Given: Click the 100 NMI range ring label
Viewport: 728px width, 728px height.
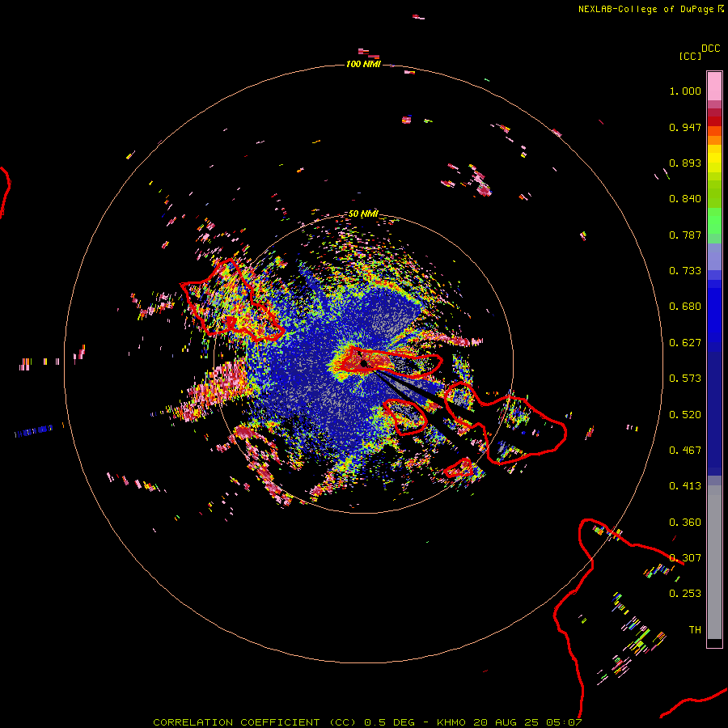Looking at the screenshot, I should click(363, 64).
